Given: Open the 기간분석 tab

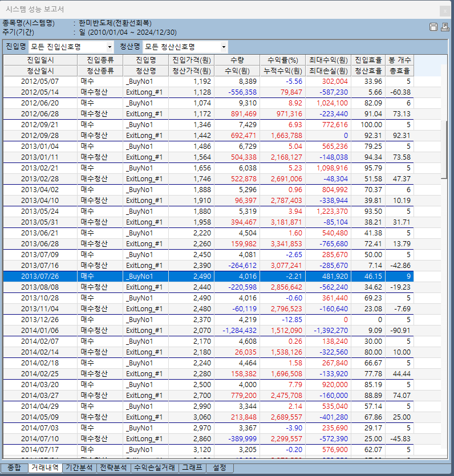Looking at the screenshot, I should (79, 467).
